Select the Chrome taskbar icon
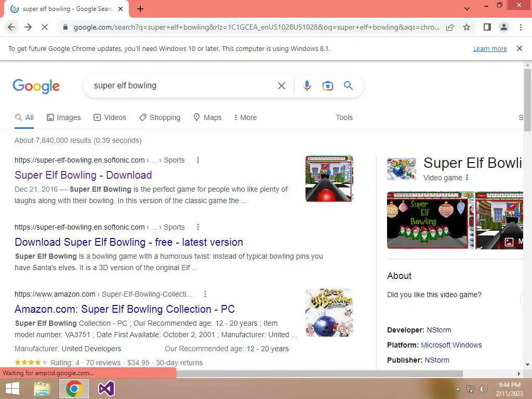532x399 pixels. (74, 389)
